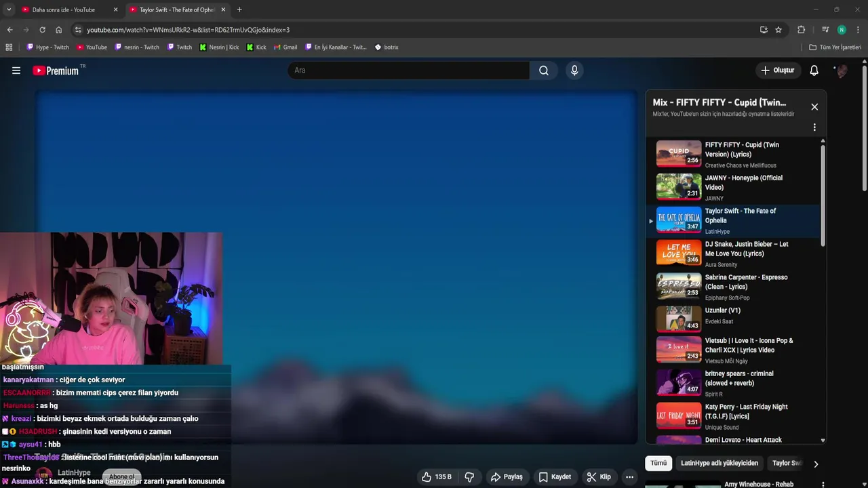Like the video with 135 B thumbs up
Image resolution: width=868 pixels, height=488 pixels.
[x=437, y=477]
